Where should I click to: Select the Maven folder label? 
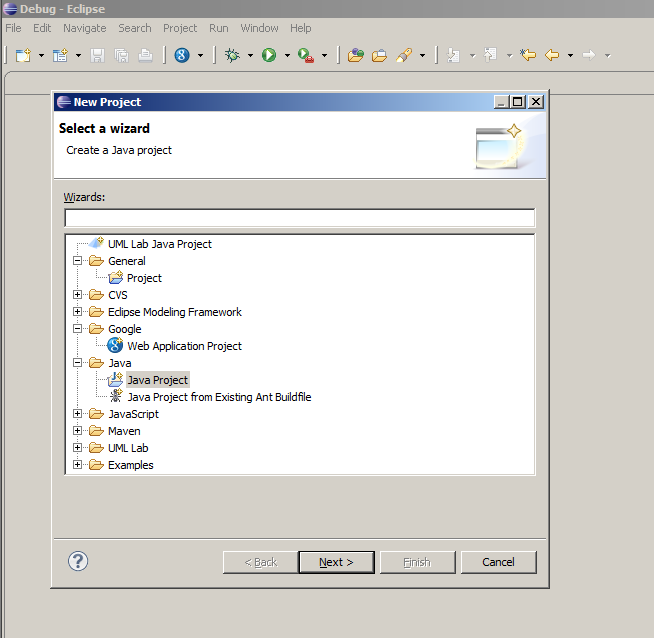124,431
